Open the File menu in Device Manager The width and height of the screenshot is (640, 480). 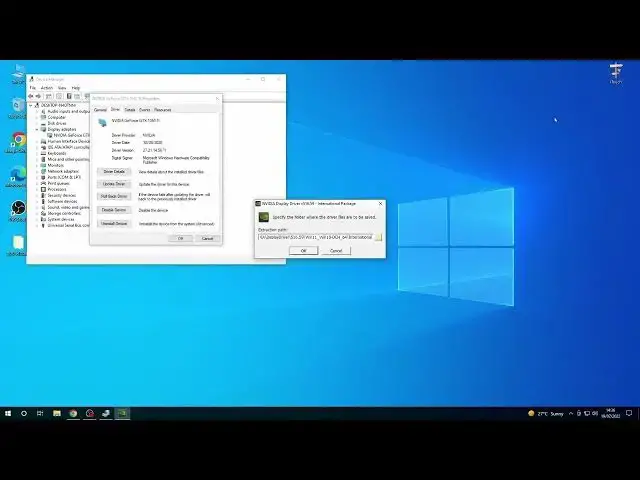(x=33, y=88)
